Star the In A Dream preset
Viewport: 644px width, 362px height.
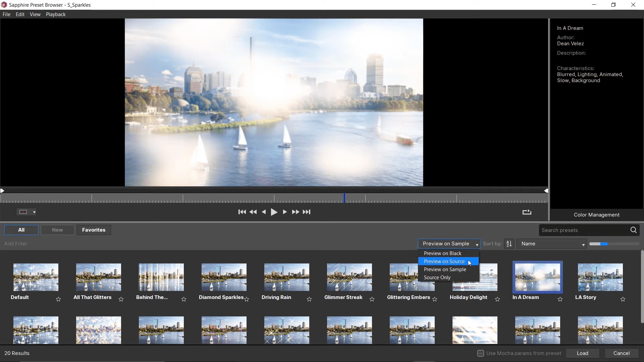click(560, 299)
